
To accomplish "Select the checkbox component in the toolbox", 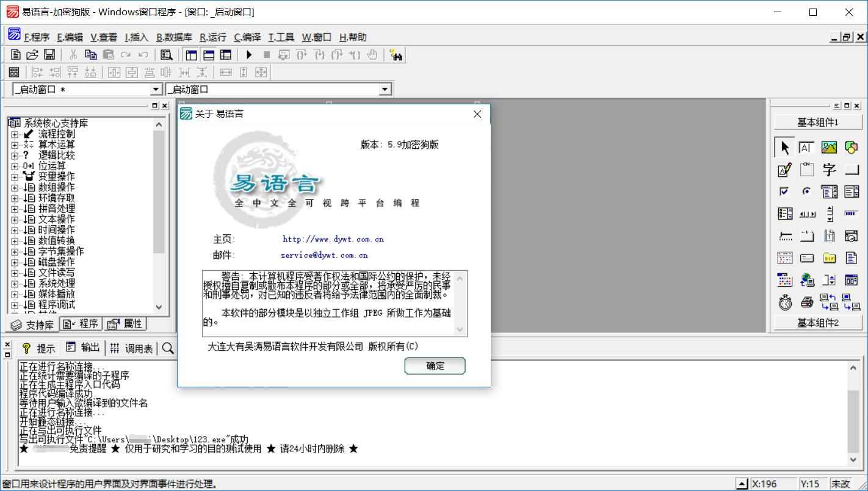I will pyautogui.click(x=784, y=191).
